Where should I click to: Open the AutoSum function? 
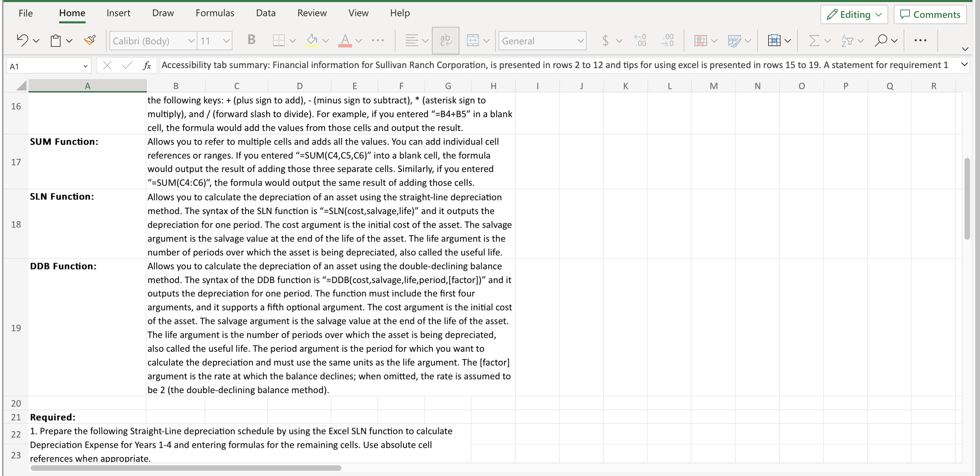[x=815, y=40]
